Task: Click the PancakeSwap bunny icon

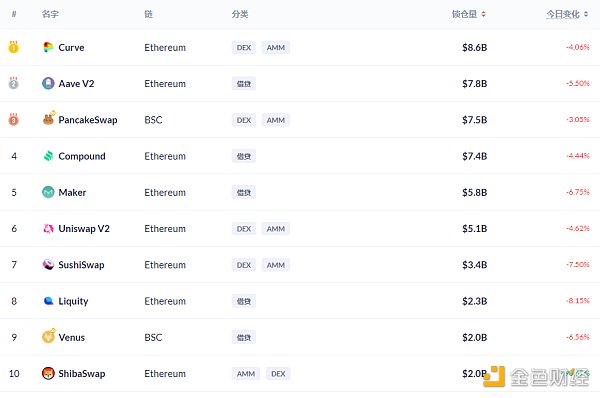Action: pyautogui.click(x=48, y=119)
